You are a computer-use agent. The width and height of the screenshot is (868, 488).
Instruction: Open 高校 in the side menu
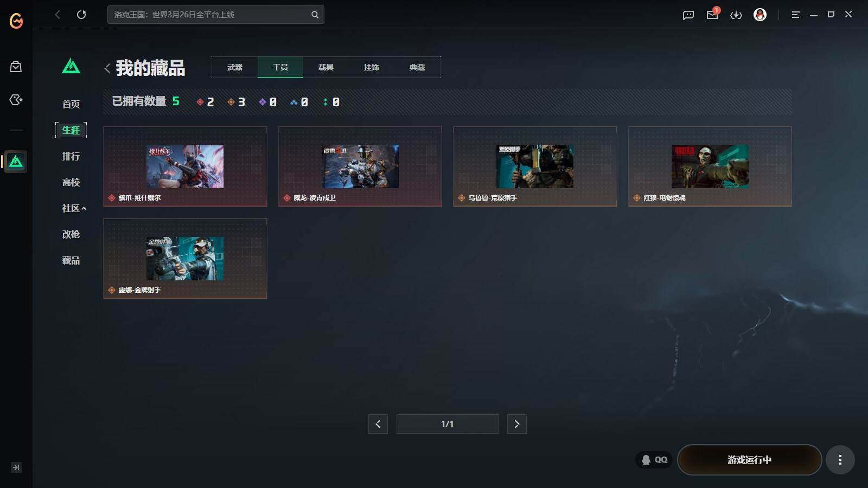(71, 182)
